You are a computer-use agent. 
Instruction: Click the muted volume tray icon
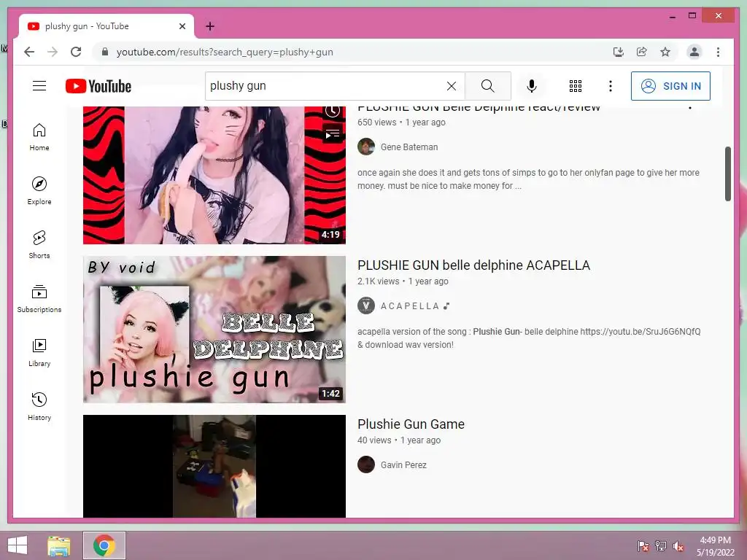(678, 546)
